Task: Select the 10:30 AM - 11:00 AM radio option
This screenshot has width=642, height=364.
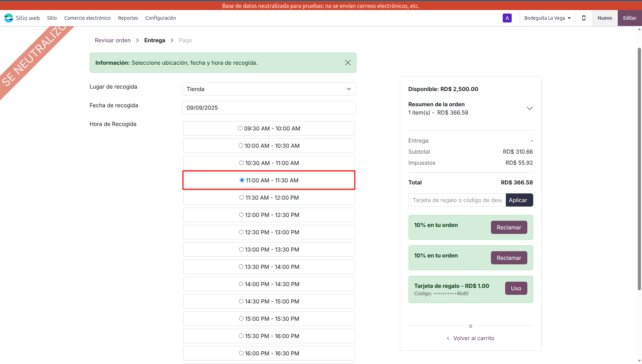Action: [x=241, y=163]
